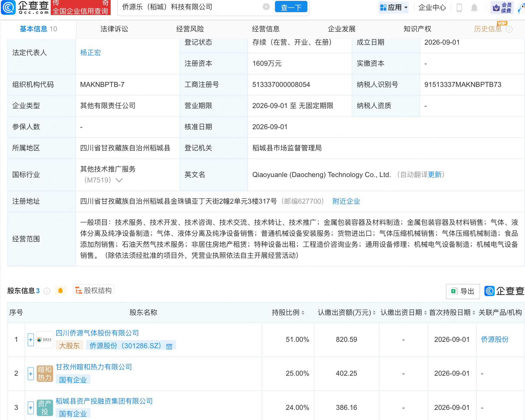Switch to 经营风险 tab
The image size is (525, 420).
point(190,29)
